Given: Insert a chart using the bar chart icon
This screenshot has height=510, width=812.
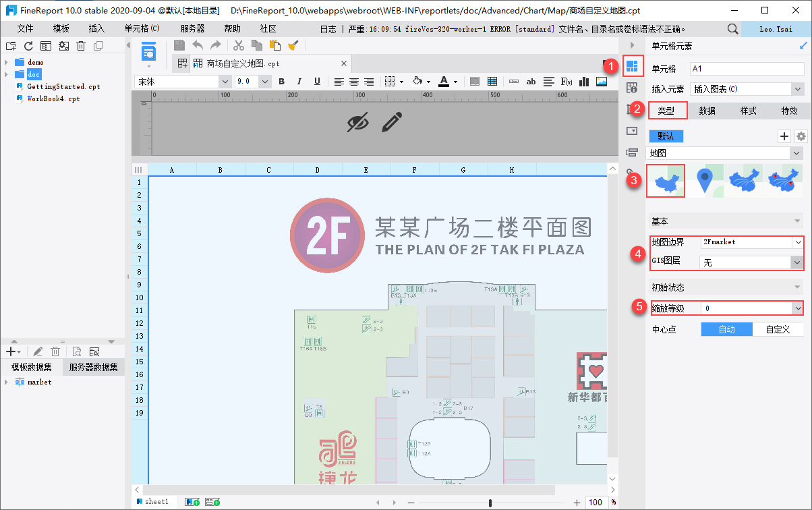Looking at the screenshot, I should 584,82.
